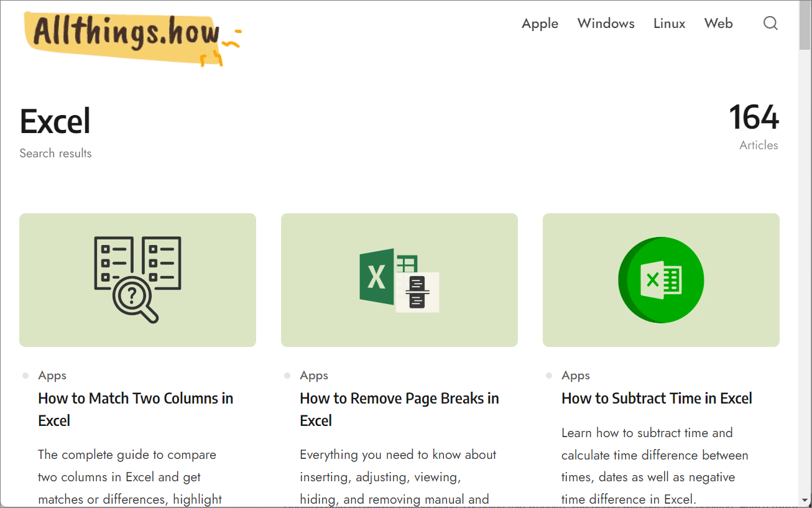Open the search magnifier icon
The height and width of the screenshot is (508, 812).
[x=770, y=24]
